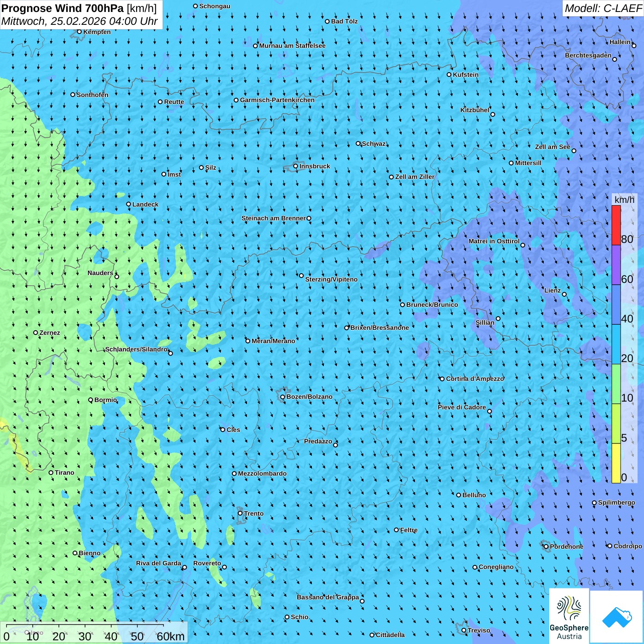Choose the green 10–20 km/h legend swatch

pyautogui.click(x=616, y=384)
